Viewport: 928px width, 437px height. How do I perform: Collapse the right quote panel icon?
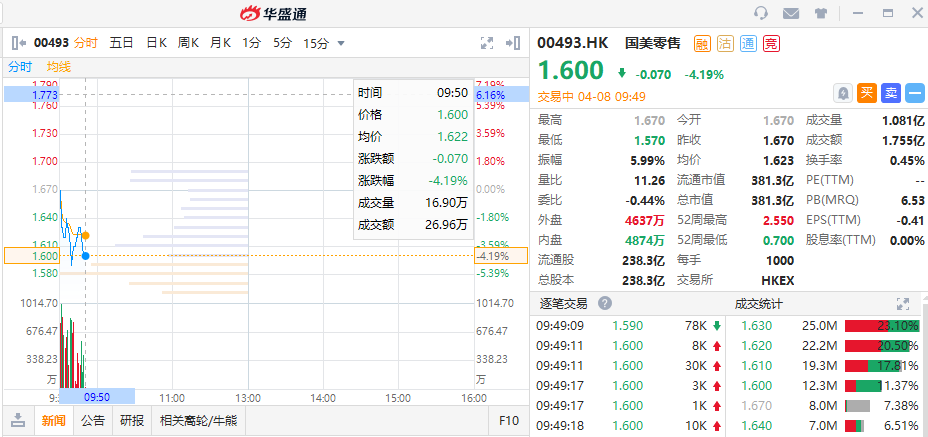(513, 43)
